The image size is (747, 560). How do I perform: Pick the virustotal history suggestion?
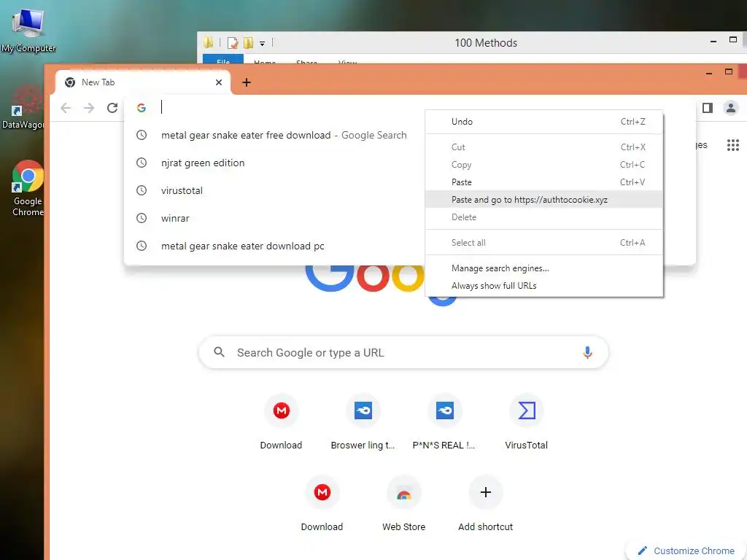[274, 190]
